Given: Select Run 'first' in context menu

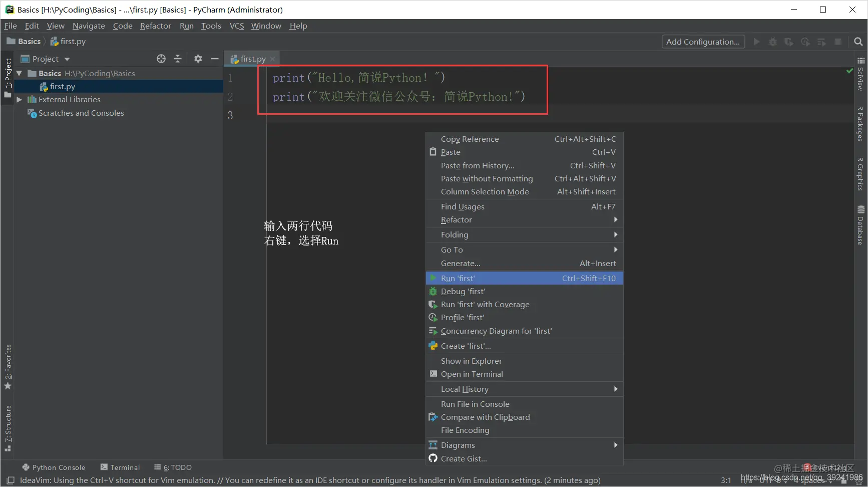Looking at the screenshot, I should [525, 278].
